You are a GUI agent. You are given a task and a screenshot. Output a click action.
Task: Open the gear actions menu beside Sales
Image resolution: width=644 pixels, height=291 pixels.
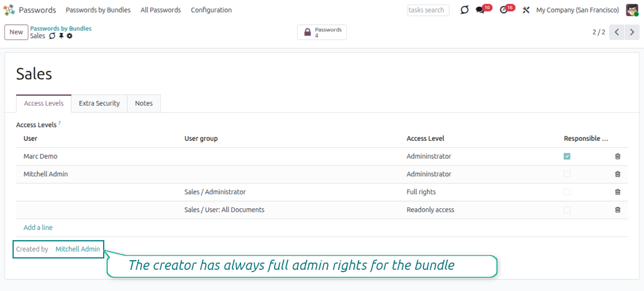(70, 36)
